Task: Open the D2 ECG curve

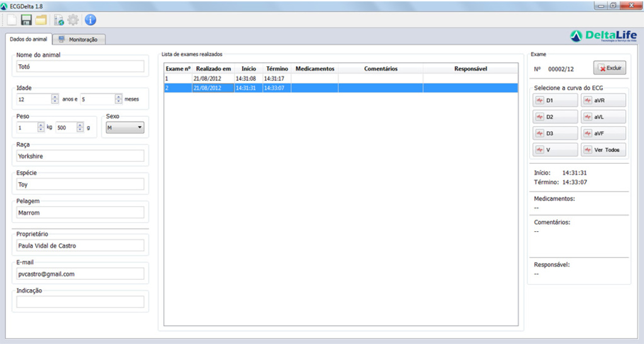Action: point(555,117)
